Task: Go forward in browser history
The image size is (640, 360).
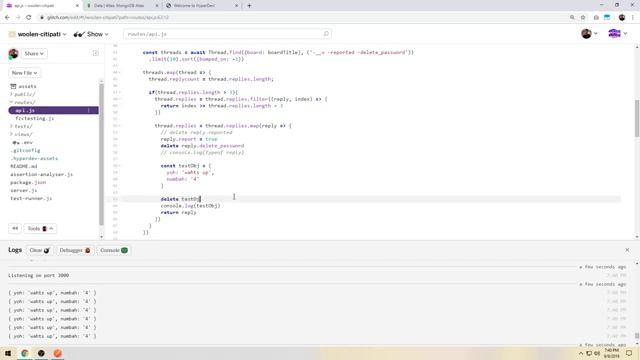Action: 18,17
